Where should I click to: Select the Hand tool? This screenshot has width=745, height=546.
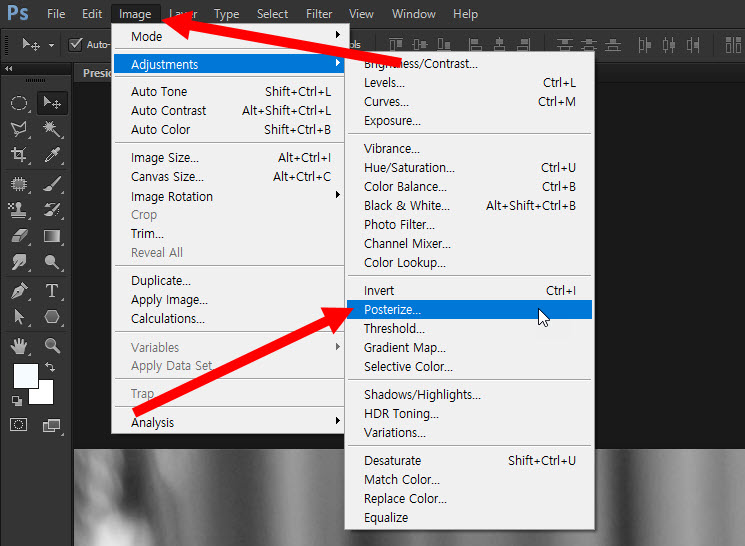click(19, 346)
